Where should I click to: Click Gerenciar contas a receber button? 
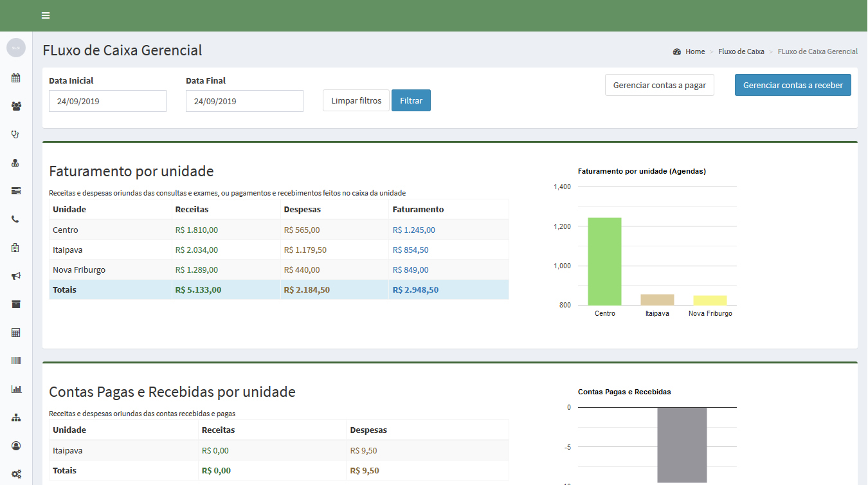point(792,85)
